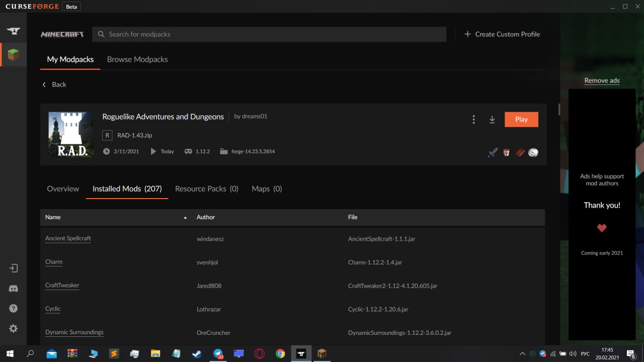Viewport: 644px width, 362px height.
Task: Click file AncientSpellcraft-1.1.1.jar
Action: (382, 239)
